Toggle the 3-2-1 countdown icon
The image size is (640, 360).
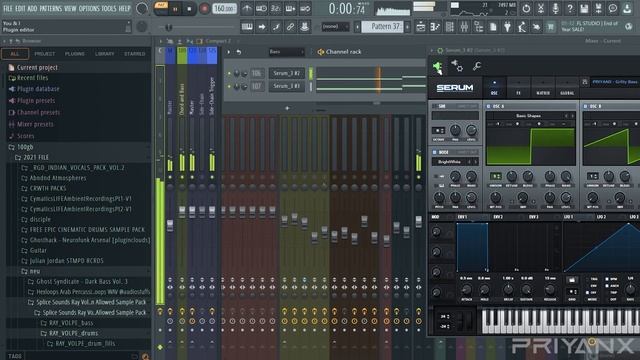276,8
